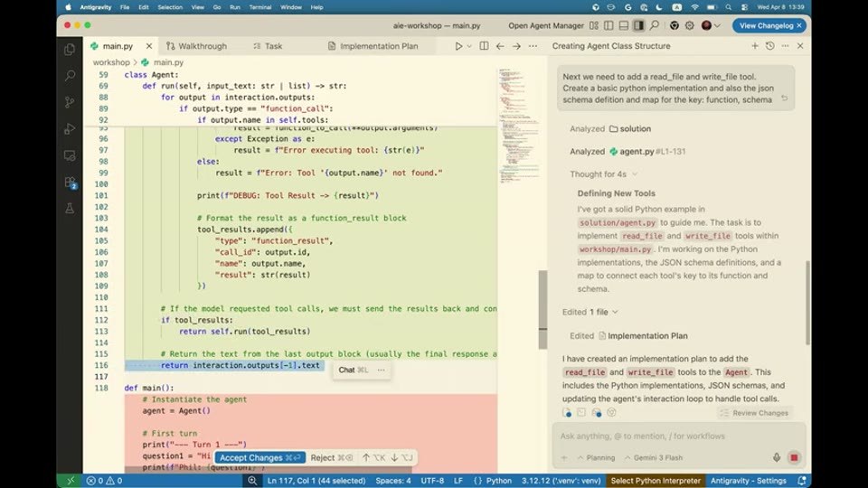Viewport: 868px width, 488px height.
Task: Click the inline Chat button
Action: [x=353, y=370]
